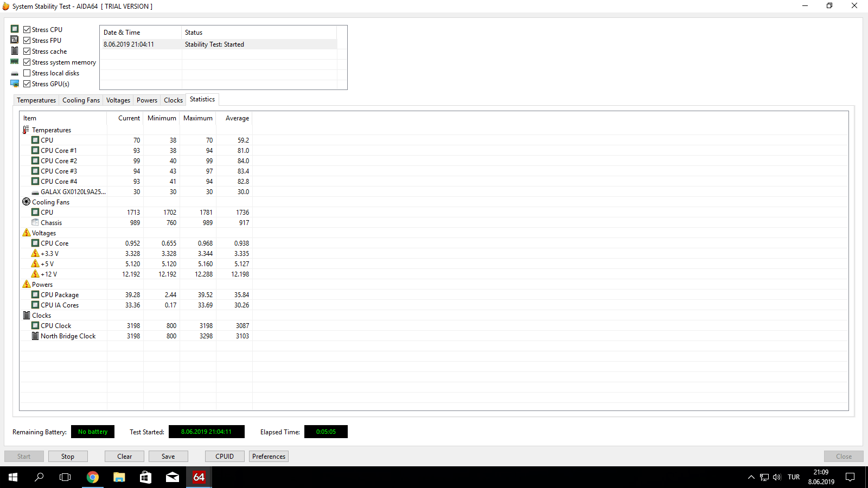Switch to the Powers tab

coord(147,100)
